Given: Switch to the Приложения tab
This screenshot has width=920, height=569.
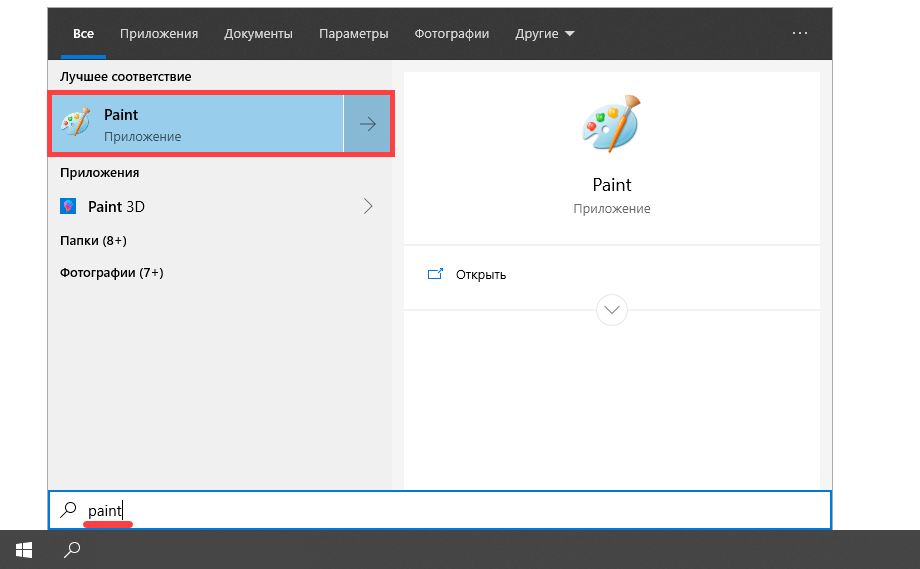Looking at the screenshot, I should click(x=159, y=33).
